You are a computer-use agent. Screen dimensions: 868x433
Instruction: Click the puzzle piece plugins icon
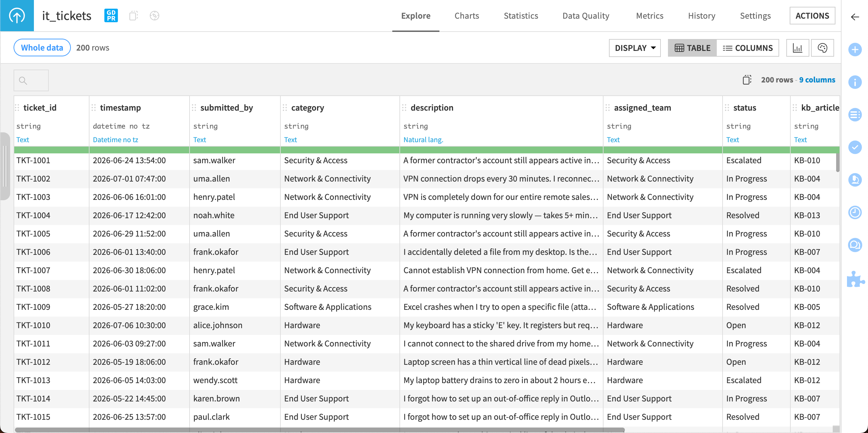point(855,279)
